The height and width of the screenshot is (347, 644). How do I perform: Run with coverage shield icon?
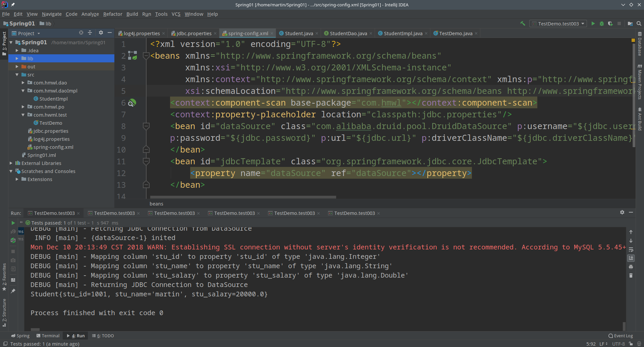(610, 23)
